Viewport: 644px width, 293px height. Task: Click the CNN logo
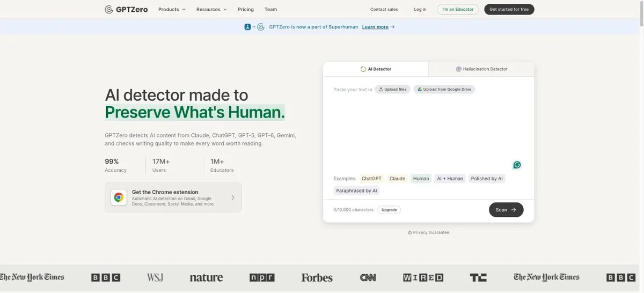[x=368, y=277]
